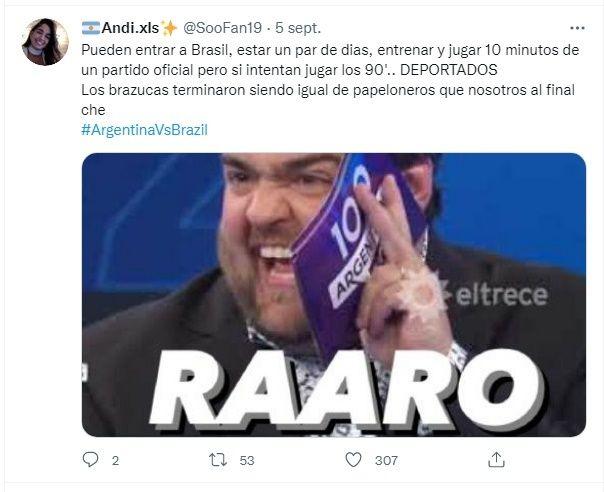The width and height of the screenshot is (604, 492).
Task: Retweet this post using the arrows icon
Action: coord(218,460)
